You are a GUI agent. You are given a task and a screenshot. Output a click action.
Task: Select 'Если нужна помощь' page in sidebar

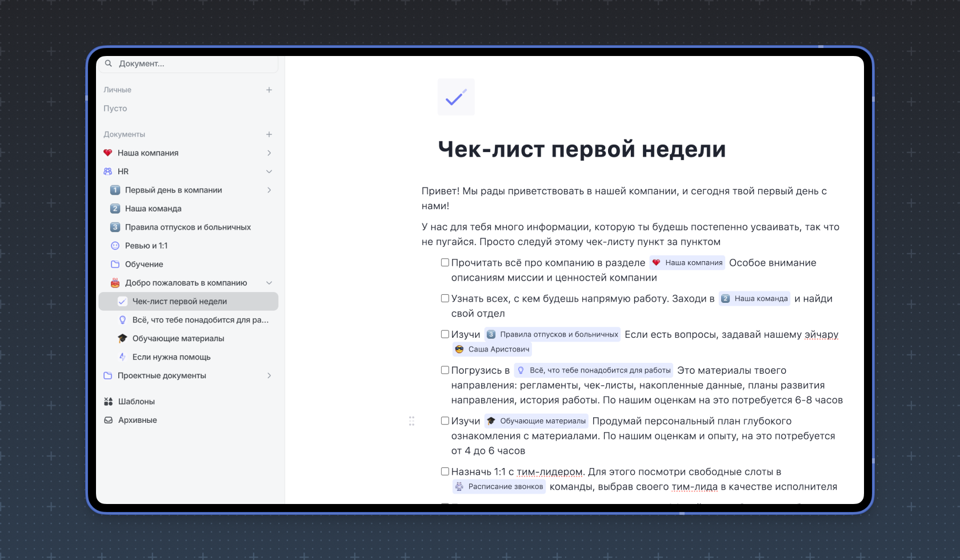point(171,357)
